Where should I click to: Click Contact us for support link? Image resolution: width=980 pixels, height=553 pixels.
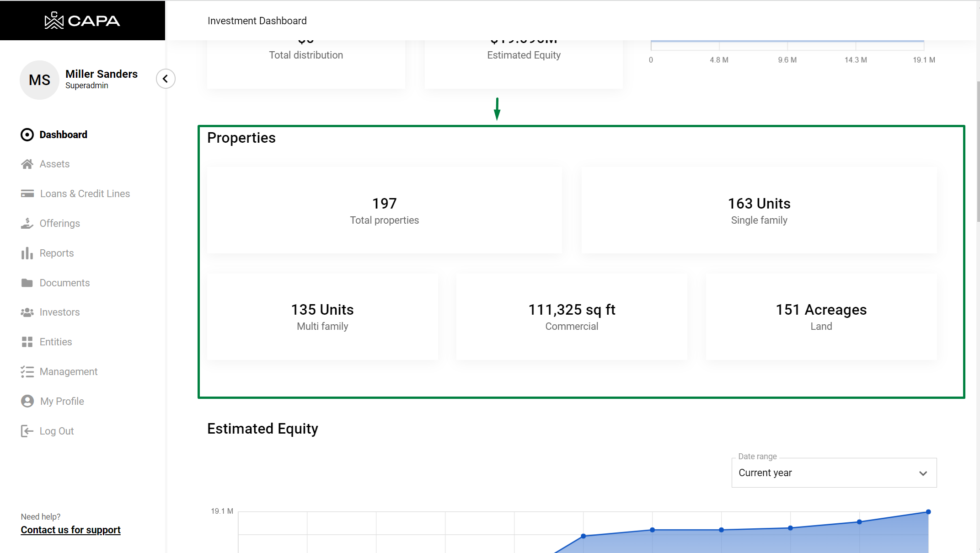click(x=70, y=530)
